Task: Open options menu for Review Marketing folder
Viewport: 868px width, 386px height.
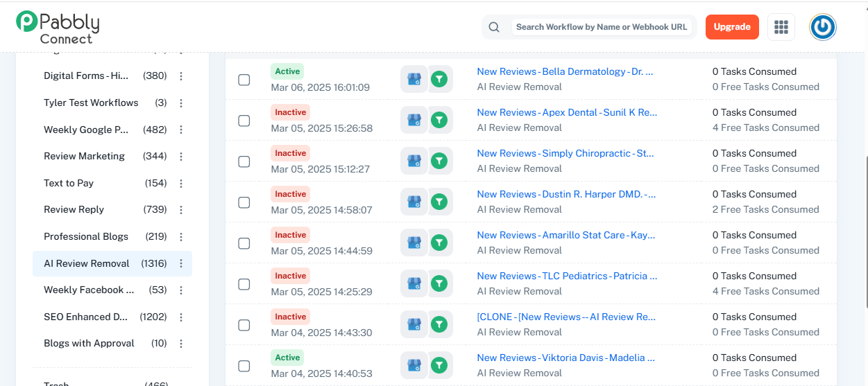Action: point(181,157)
